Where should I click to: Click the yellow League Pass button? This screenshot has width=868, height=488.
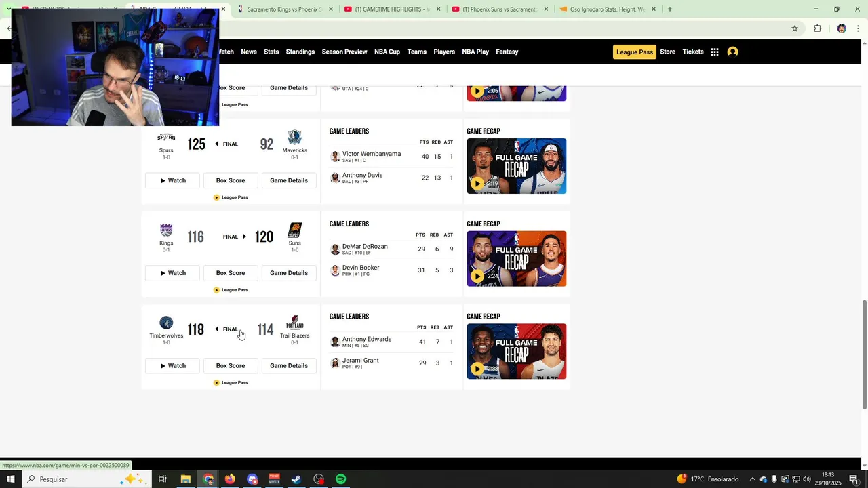[x=635, y=52]
